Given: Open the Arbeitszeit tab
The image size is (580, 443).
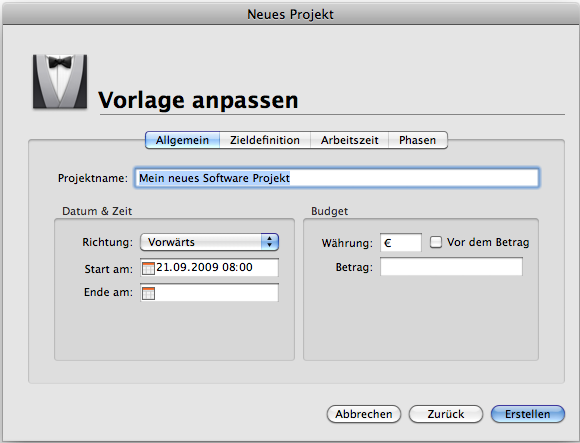Looking at the screenshot, I should coord(350,140).
